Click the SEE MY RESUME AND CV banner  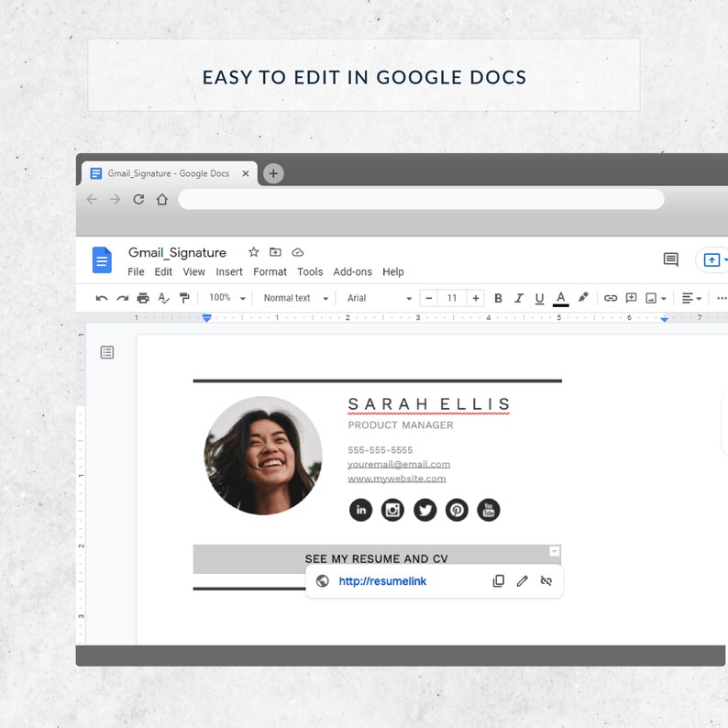(377, 559)
